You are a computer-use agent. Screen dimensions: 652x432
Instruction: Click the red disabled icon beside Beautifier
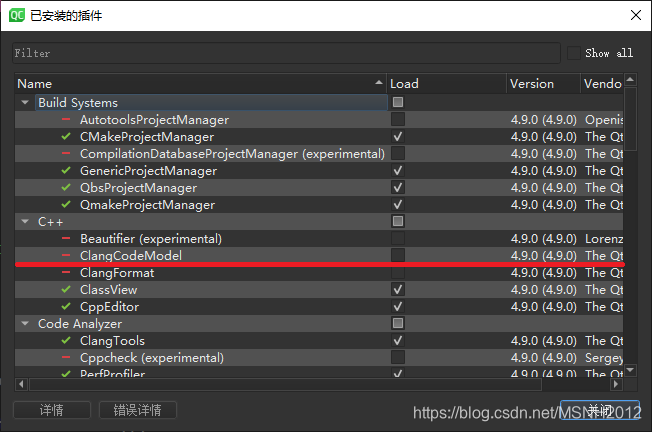66,239
